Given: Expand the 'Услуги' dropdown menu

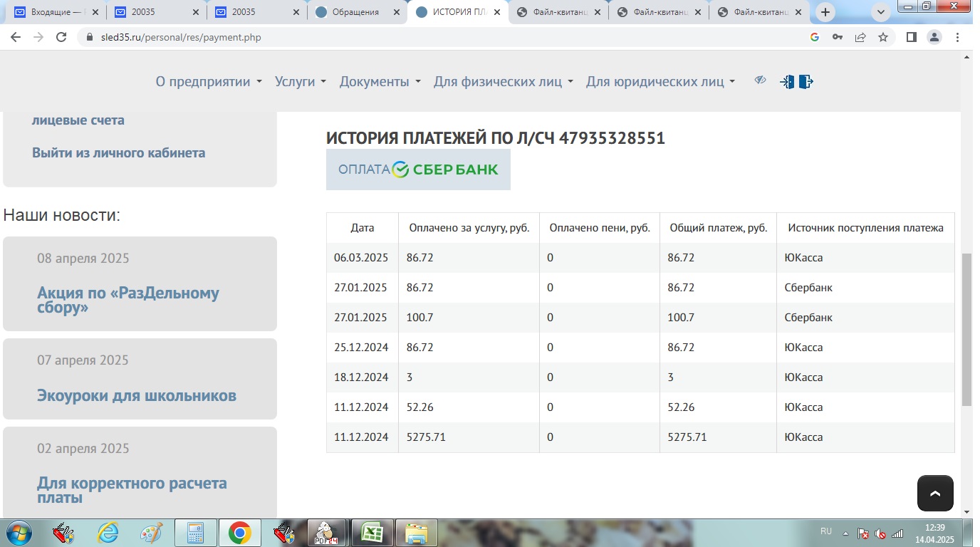Looking at the screenshot, I should click(x=300, y=82).
